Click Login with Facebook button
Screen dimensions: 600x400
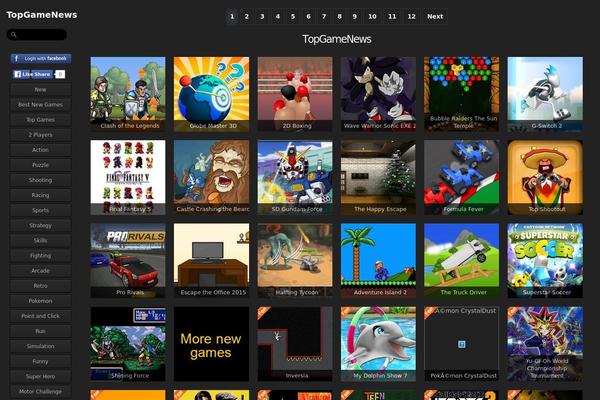tap(41, 59)
